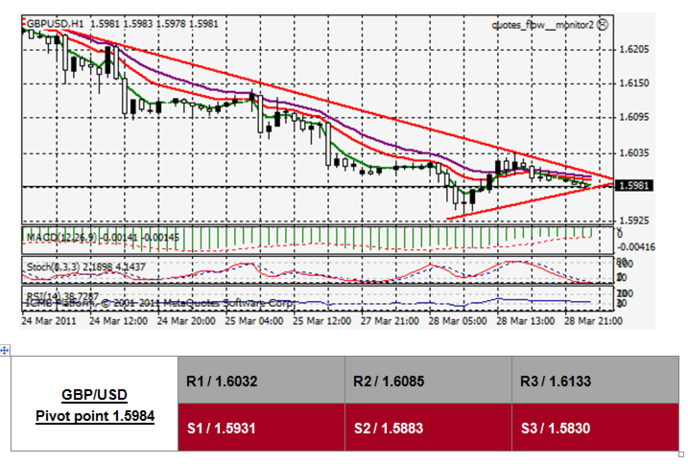
Task: Click the Stoch(8,3,3) indicator label
Action: pyautogui.click(x=53, y=266)
